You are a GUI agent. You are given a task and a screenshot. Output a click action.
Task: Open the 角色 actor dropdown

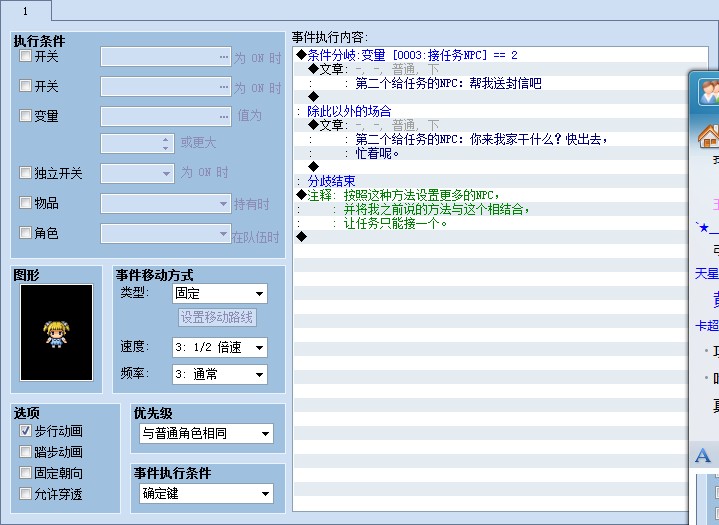click(166, 233)
